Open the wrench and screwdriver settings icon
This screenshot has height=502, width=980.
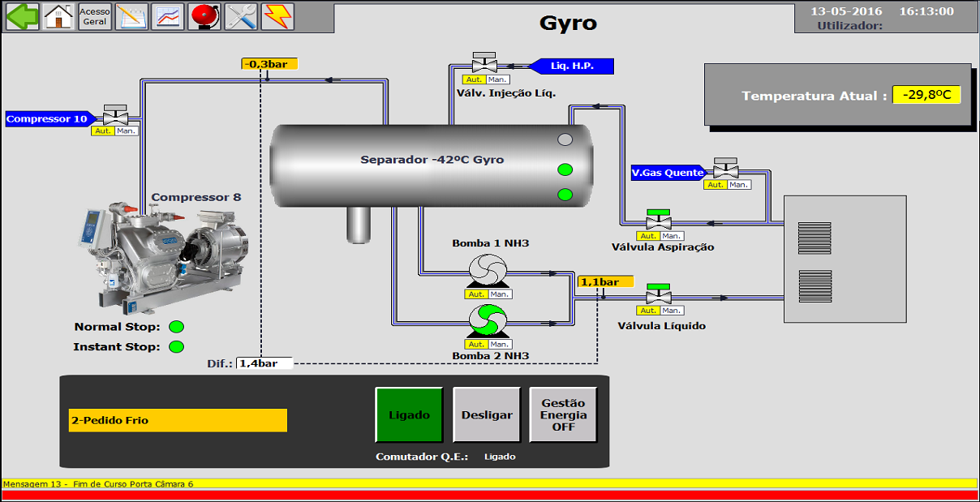pyautogui.click(x=241, y=16)
